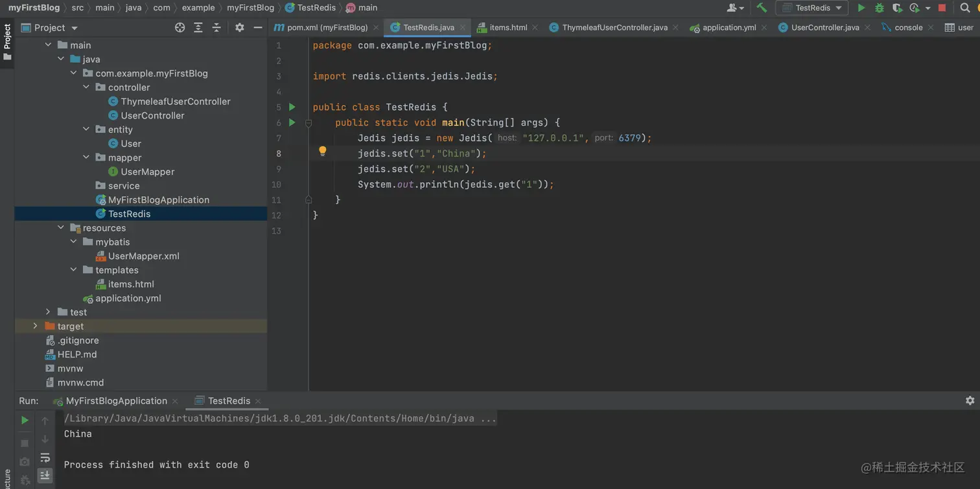Collapse com.example.myFirstBlog package

pos(74,73)
